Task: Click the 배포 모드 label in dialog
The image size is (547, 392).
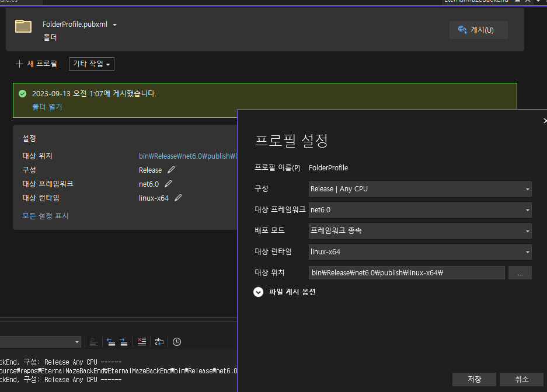Action: point(270,230)
